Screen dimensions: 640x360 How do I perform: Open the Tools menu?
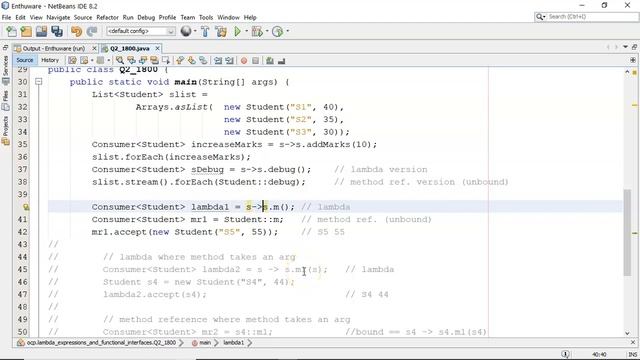click(x=206, y=18)
